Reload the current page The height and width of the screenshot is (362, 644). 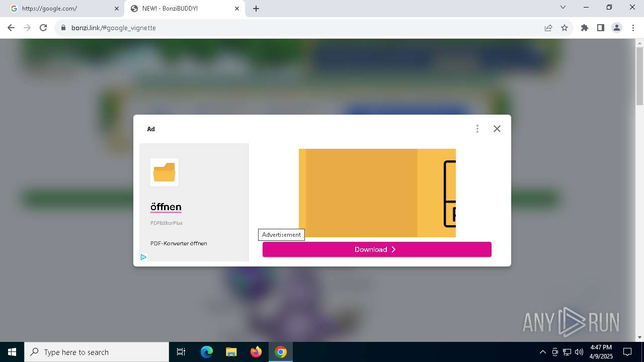click(43, 28)
